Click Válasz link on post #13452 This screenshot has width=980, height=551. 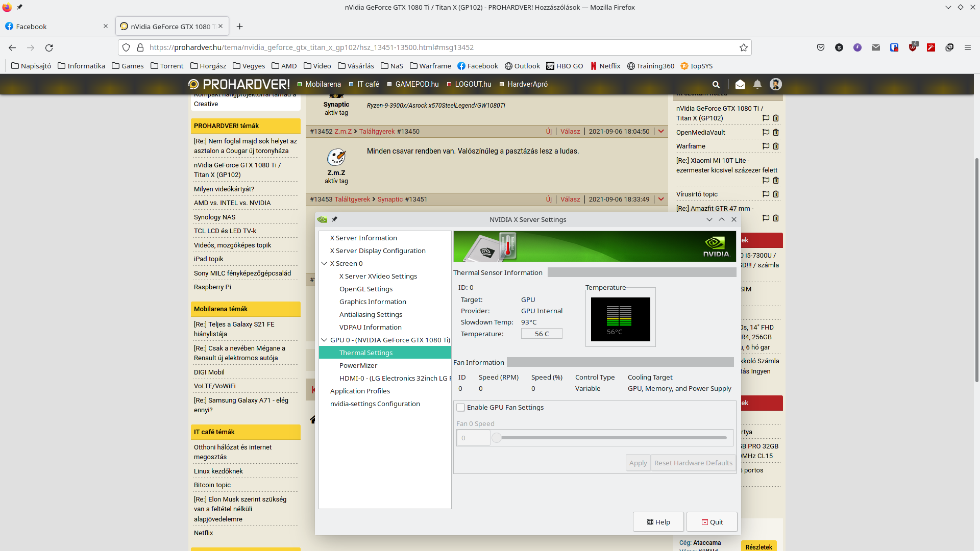[570, 131]
